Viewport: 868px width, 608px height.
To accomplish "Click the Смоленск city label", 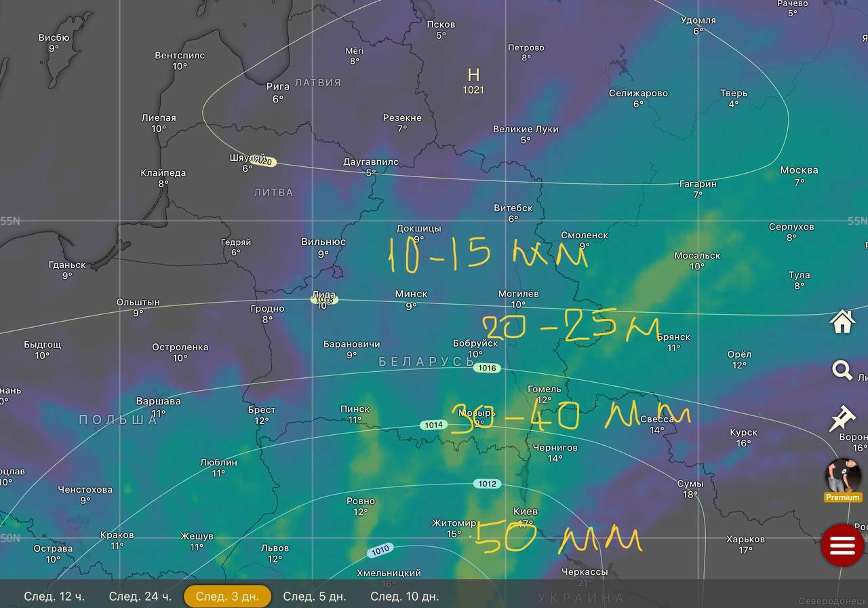I will coord(585,235).
